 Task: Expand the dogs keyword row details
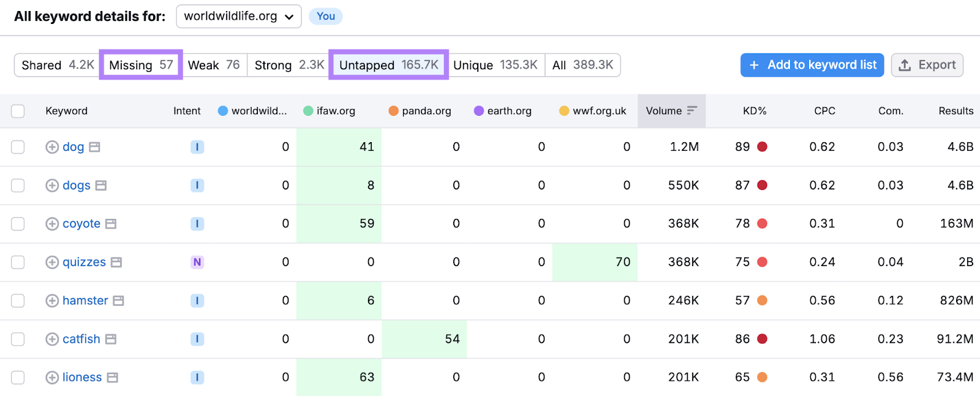pos(52,186)
